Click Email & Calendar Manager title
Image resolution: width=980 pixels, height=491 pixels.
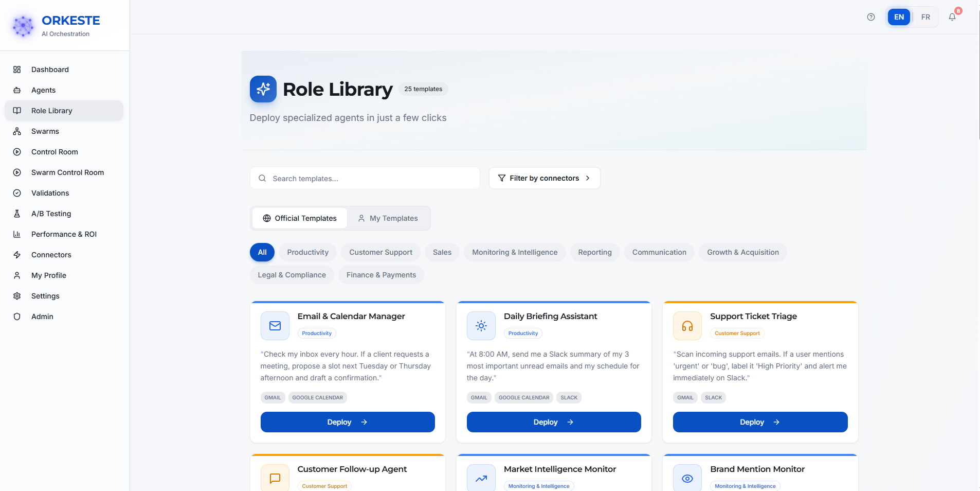[351, 316]
